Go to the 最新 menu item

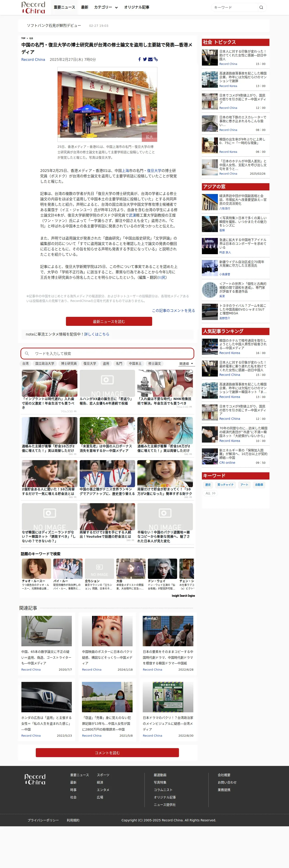(84, 7)
